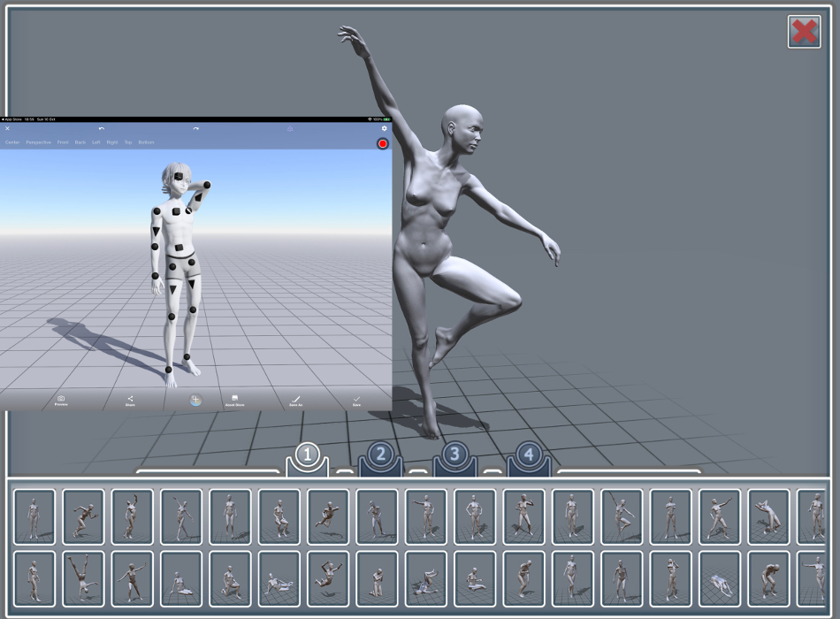
Task: Tap the Save checkmark icon
Action: [x=355, y=398]
